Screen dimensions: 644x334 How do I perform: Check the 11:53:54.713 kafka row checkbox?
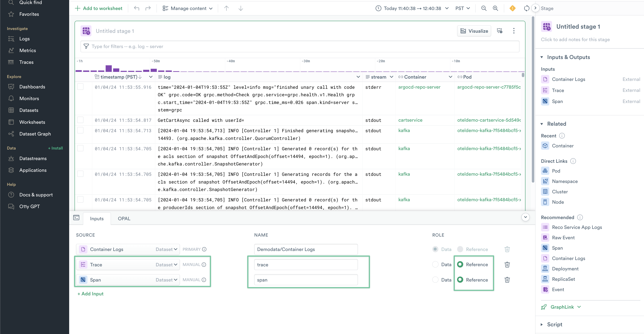(x=80, y=130)
